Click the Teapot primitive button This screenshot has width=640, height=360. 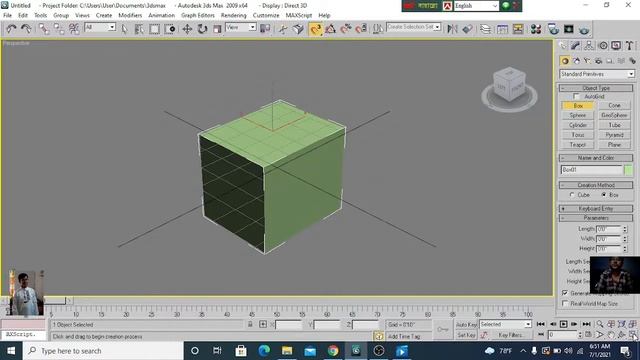(578, 145)
